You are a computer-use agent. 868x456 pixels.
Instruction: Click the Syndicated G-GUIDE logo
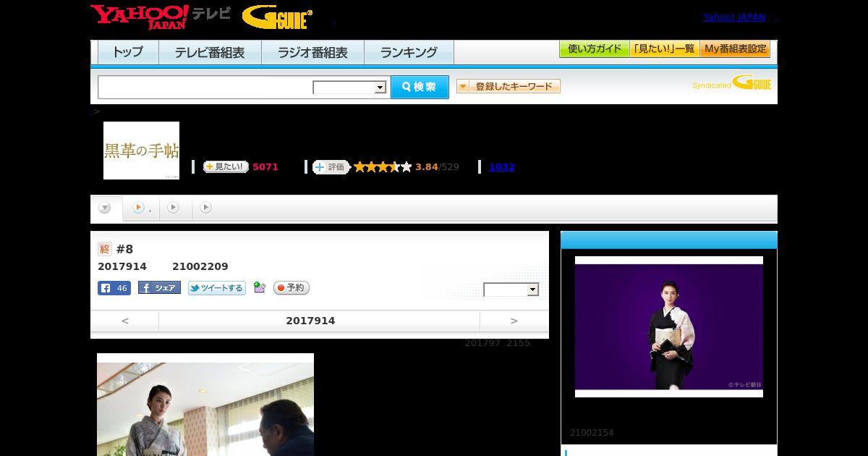(x=731, y=83)
